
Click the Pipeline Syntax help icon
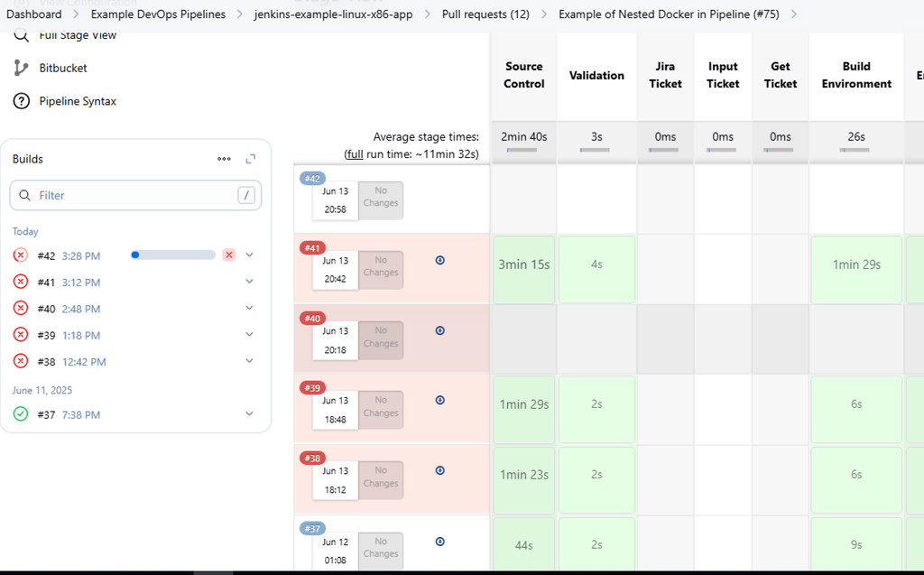click(22, 101)
